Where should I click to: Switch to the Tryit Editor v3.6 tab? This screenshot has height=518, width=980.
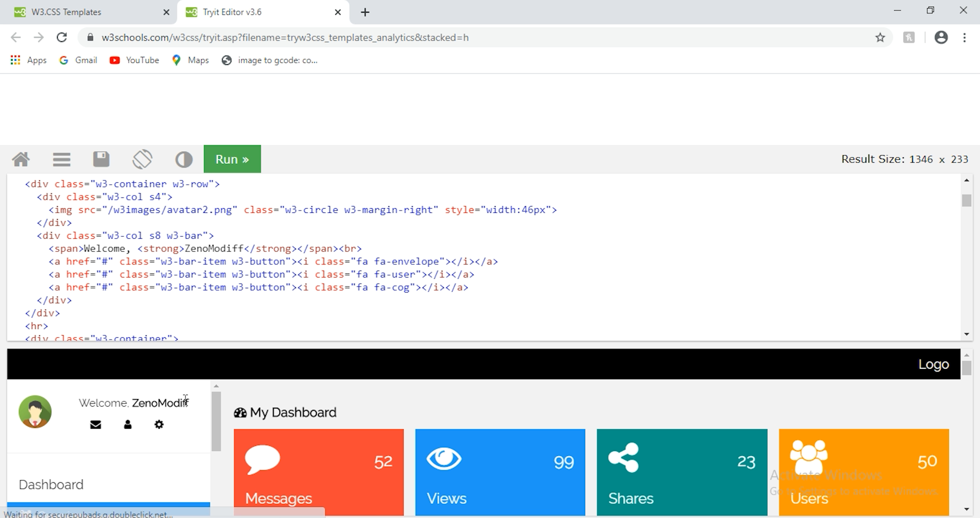click(240, 12)
